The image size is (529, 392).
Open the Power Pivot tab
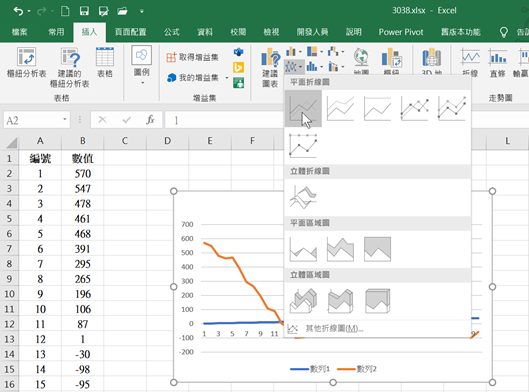(401, 32)
